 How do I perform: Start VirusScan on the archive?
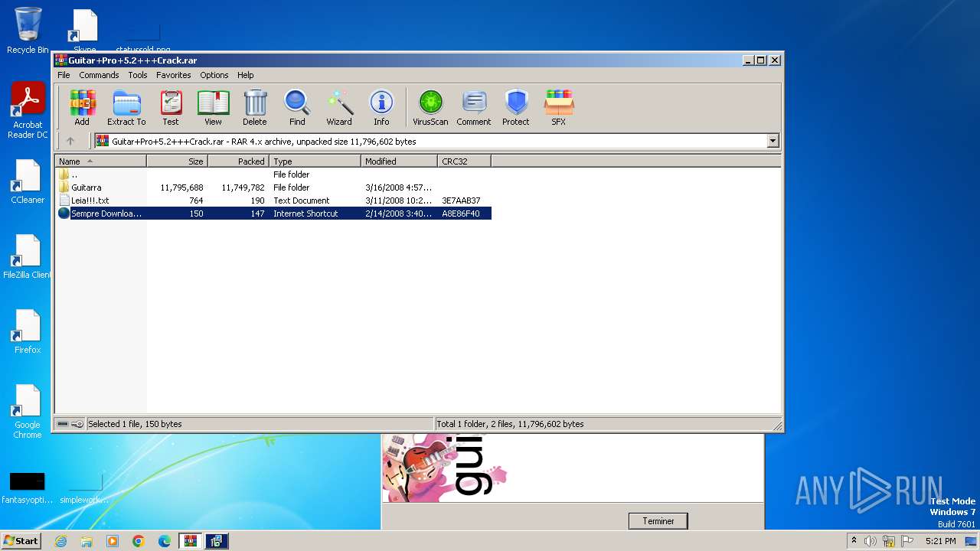tap(430, 108)
